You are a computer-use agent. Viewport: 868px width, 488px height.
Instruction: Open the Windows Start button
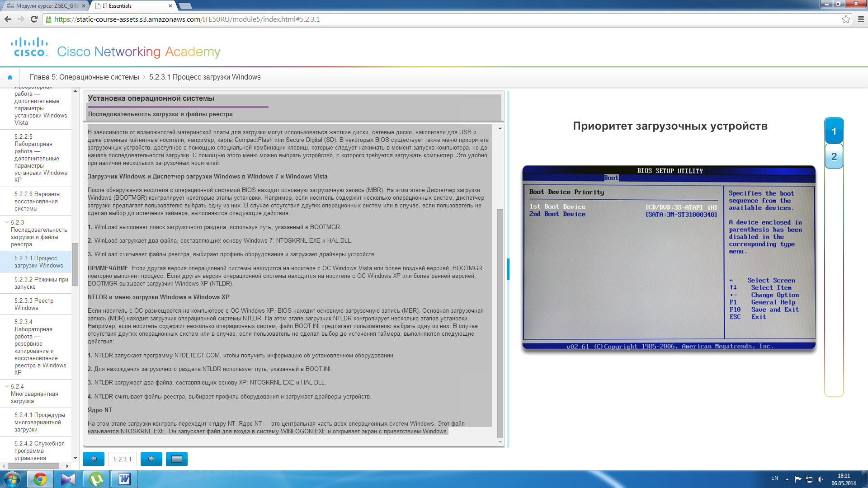tap(12, 479)
